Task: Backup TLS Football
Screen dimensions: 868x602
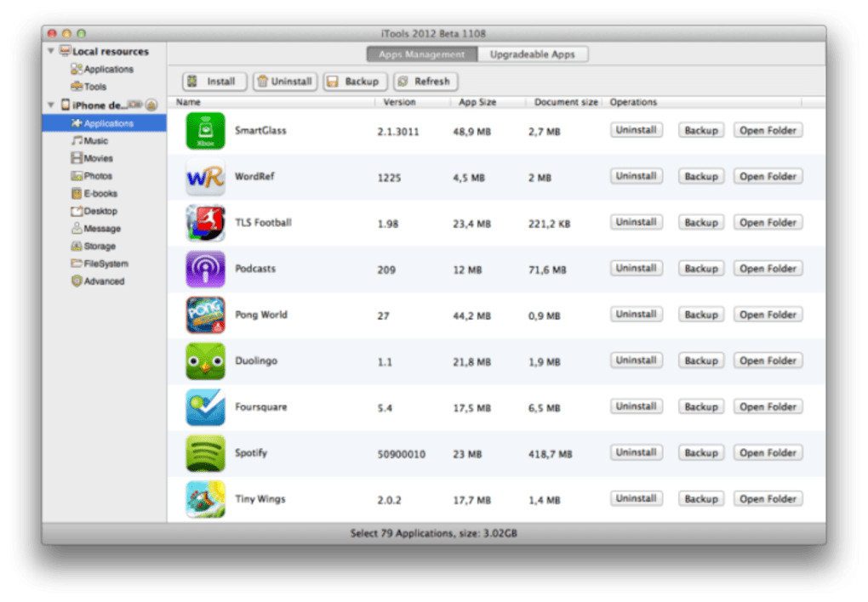Action: click(x=701, y=223)
